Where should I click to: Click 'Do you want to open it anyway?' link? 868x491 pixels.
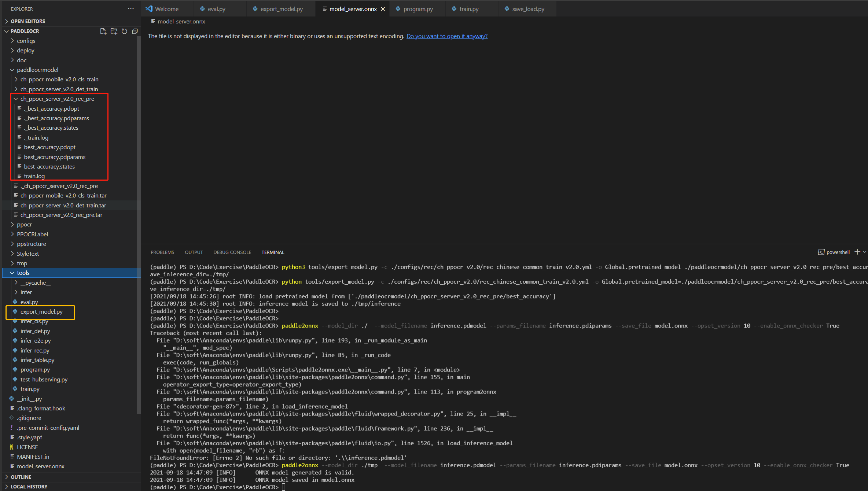pyautogui.click(x=447, y=36)
